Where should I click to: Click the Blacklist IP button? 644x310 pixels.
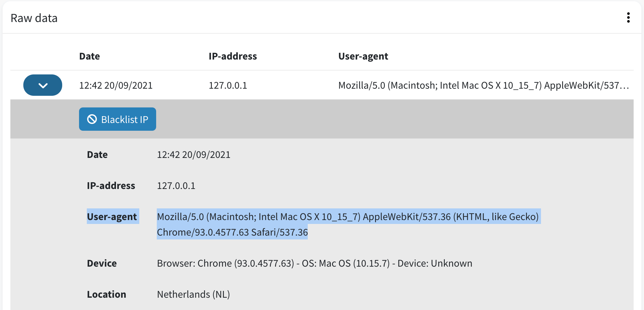118,119
